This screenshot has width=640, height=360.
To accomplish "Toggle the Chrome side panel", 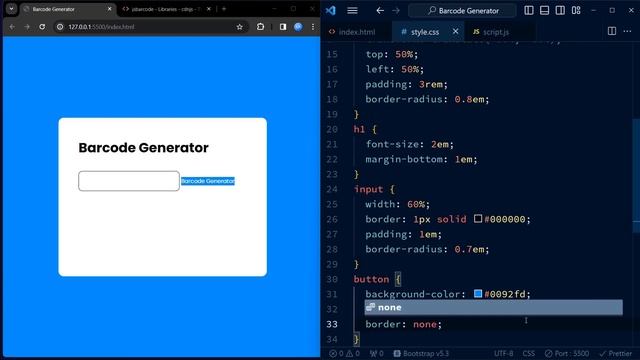I will (283, 27).
